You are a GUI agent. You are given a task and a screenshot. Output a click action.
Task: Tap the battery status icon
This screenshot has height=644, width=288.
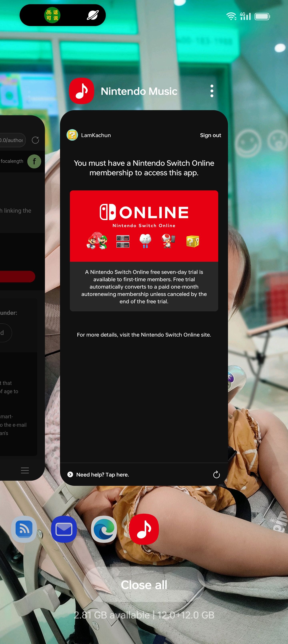click(262, 16)
